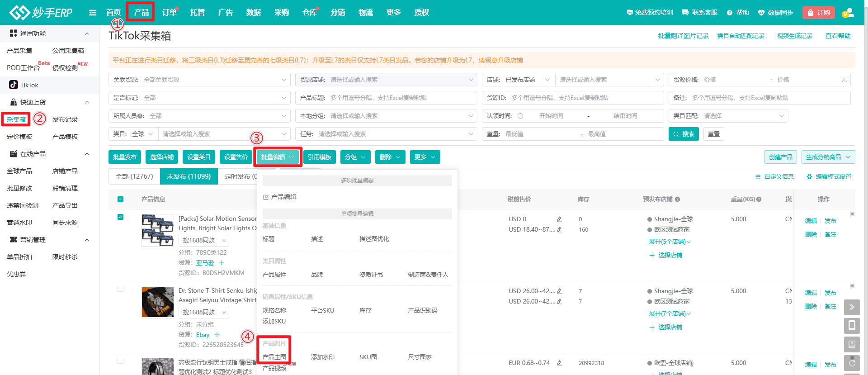Open the 订单 top menu
868x375 pixels.
coord(170,12)
